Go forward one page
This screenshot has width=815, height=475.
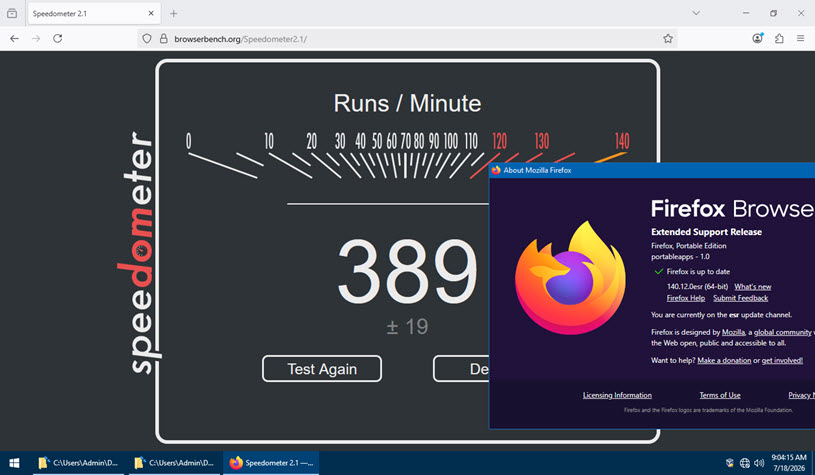click(x=36, y=38)
